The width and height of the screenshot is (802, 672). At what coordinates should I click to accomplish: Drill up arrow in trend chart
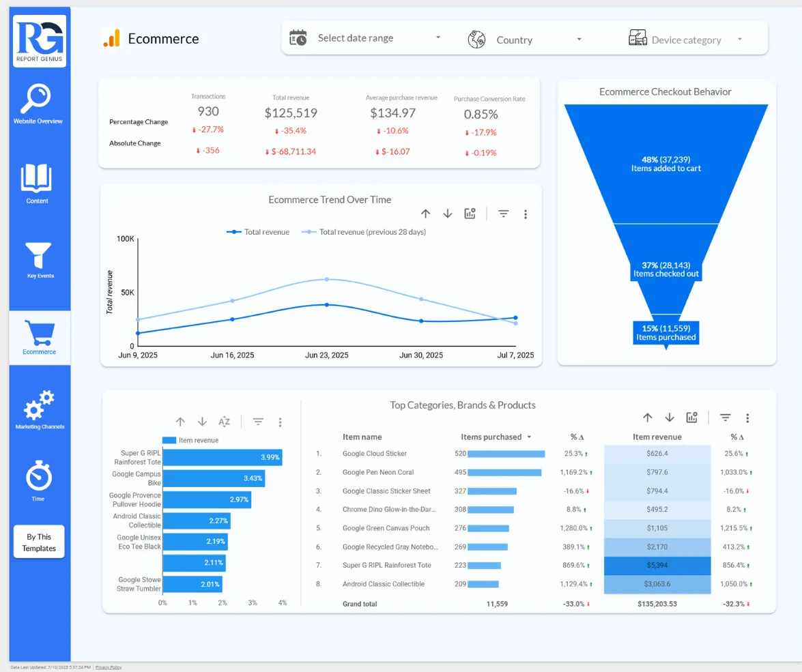pyautogui.click(x=425, y=214)
